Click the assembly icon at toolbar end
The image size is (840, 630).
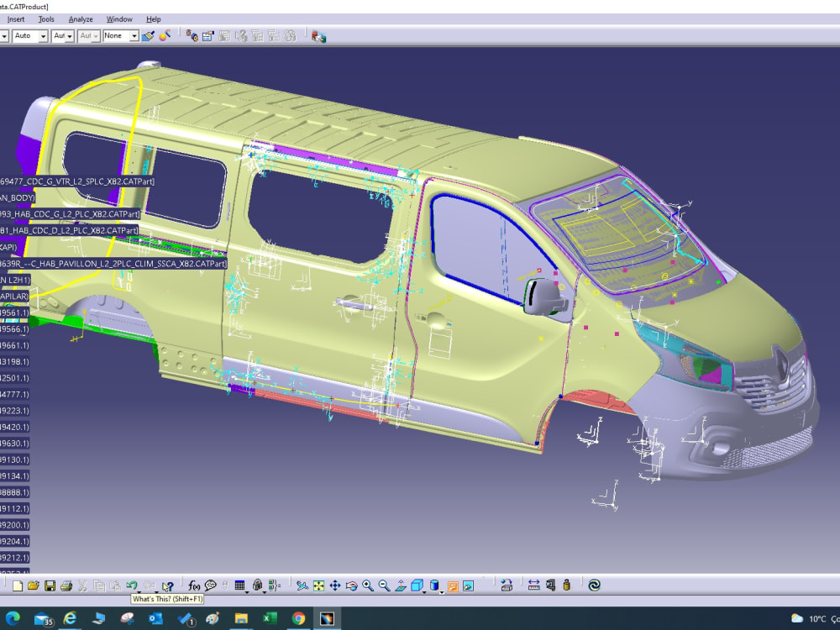click(318, 36)
